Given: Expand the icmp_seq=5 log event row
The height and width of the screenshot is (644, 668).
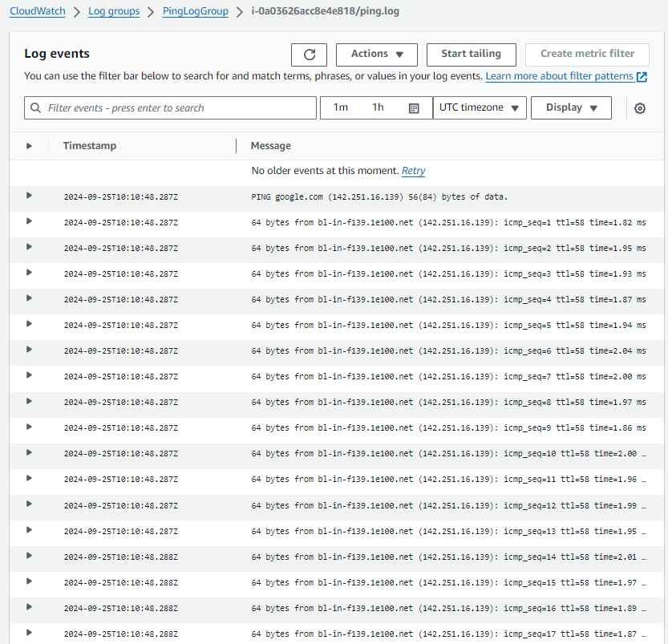Looking at the screenshot, I should click(29, 325).
